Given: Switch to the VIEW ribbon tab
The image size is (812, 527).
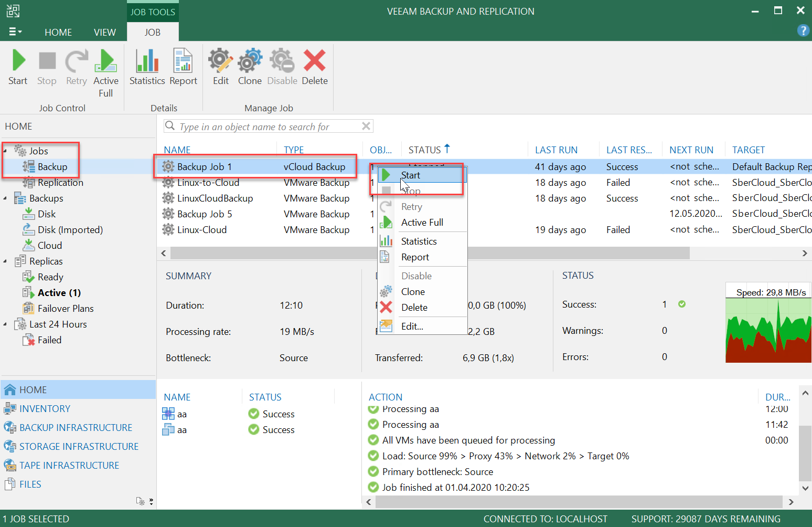Looking at the screenshot, I should tap(105, 33).
